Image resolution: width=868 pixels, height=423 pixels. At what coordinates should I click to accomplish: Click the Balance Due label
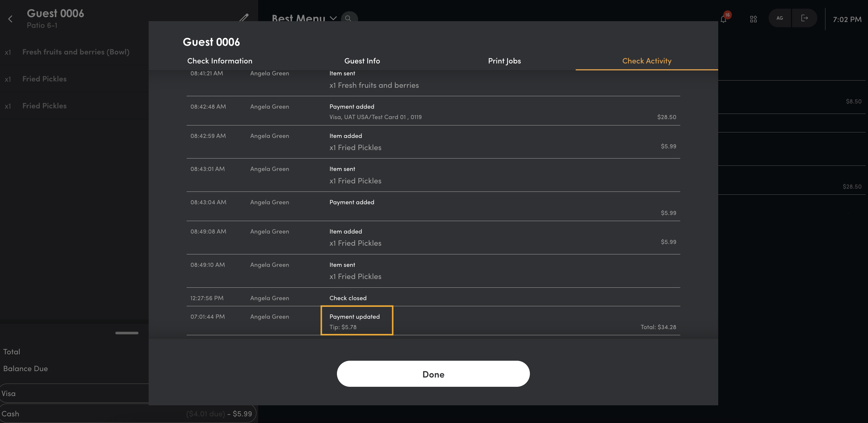click(25, 369)
